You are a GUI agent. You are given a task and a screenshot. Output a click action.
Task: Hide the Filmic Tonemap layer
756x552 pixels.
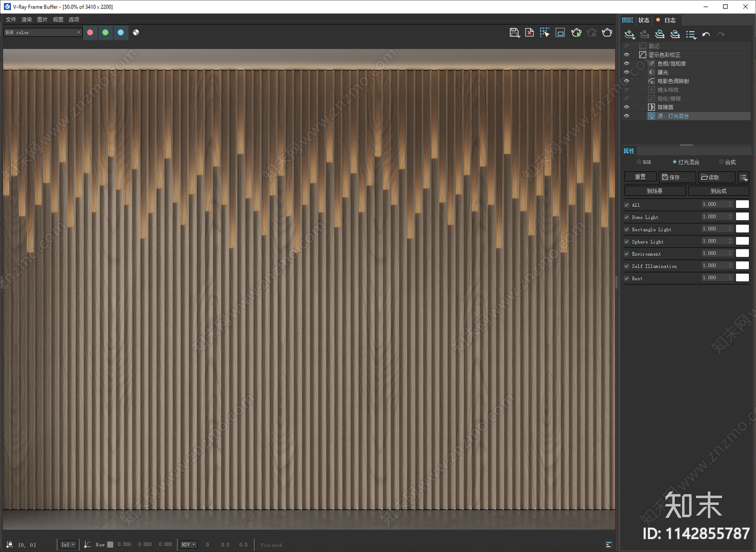pos(627,81)
